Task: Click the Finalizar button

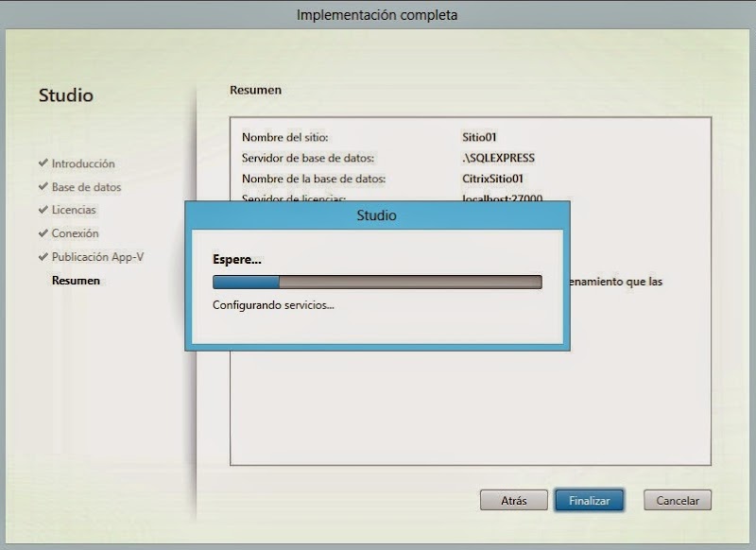Action: 589,500
